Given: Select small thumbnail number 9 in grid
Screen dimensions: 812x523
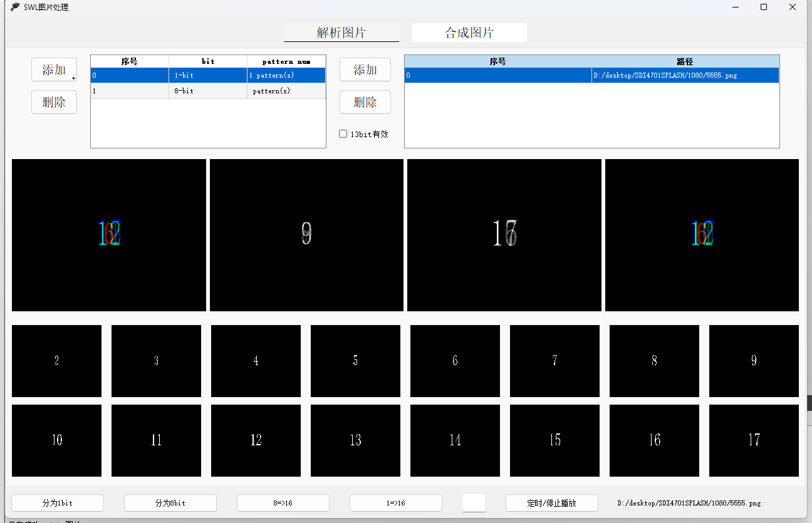Looking at the screenshot, I should (754, 361).
